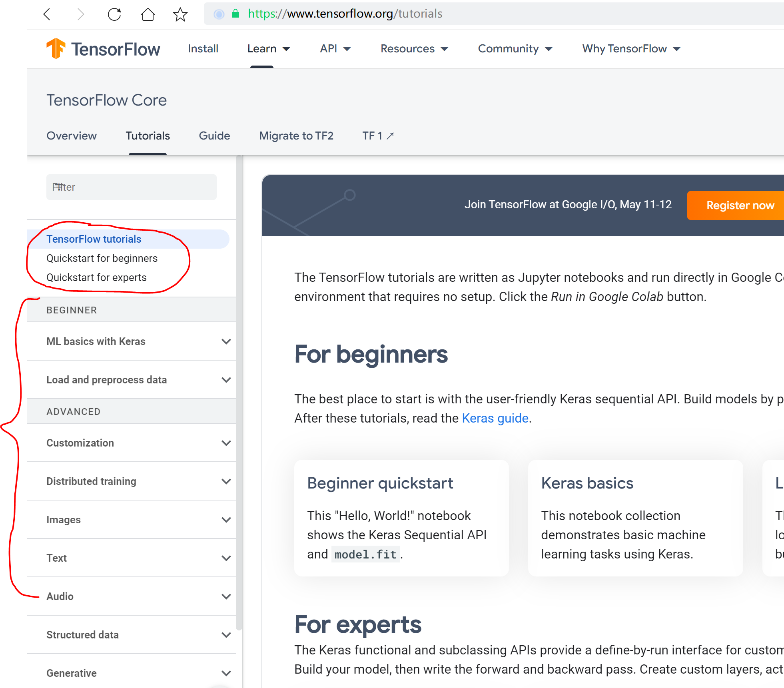Open the Resources dropdown menu
The width and height of the screenshot is (784, 688).
(414, 49)
